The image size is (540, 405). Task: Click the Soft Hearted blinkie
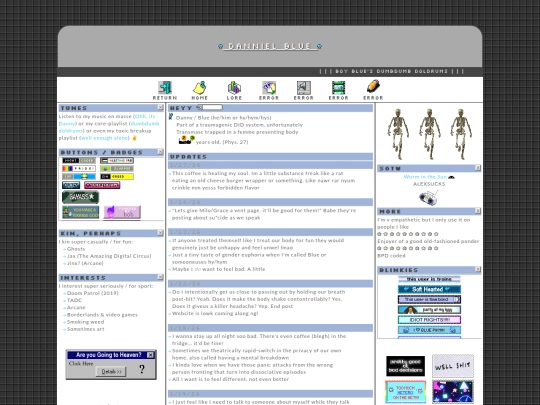click(429, 289)
